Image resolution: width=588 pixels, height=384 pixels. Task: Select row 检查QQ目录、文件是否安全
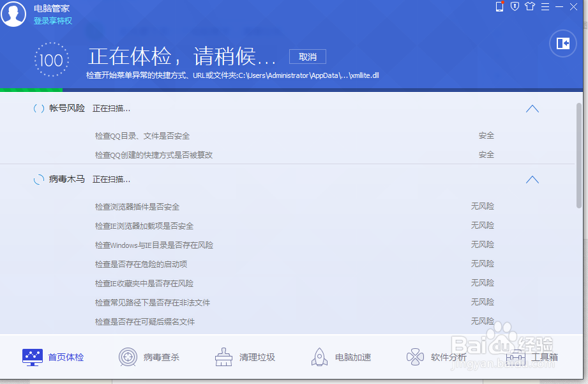pos(294,136)
